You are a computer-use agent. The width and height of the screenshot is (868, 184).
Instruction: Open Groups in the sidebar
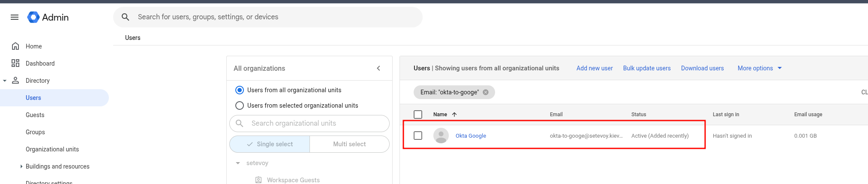(x=35, y=132)
